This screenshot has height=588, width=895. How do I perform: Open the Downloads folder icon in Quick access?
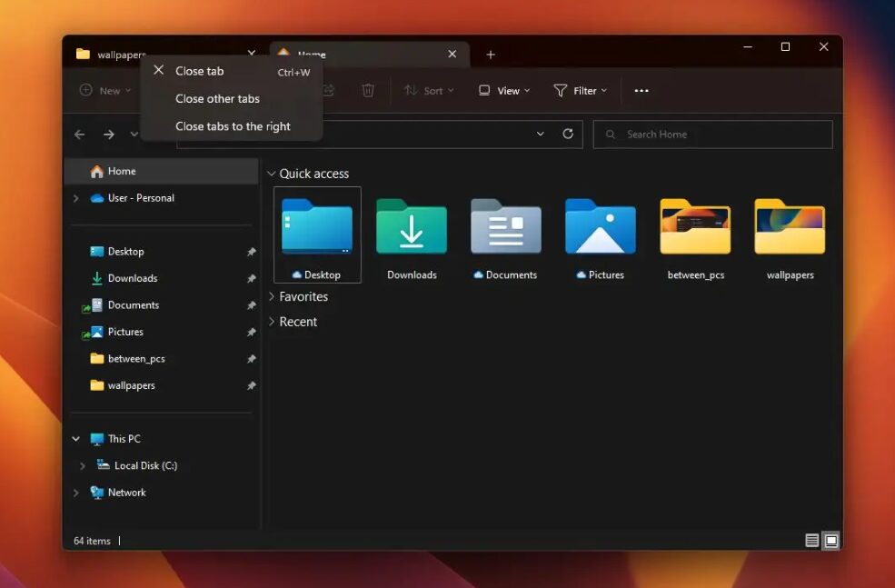(x=412, y=227)
